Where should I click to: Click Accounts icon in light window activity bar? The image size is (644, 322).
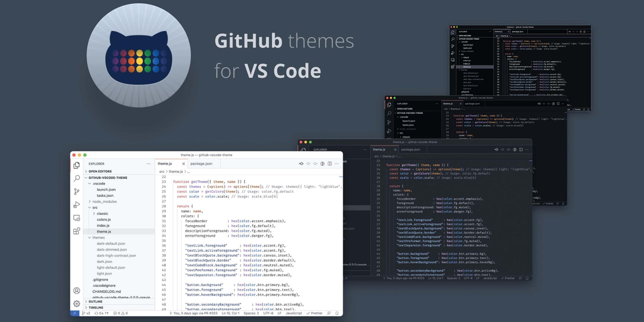tap(76, 291)
